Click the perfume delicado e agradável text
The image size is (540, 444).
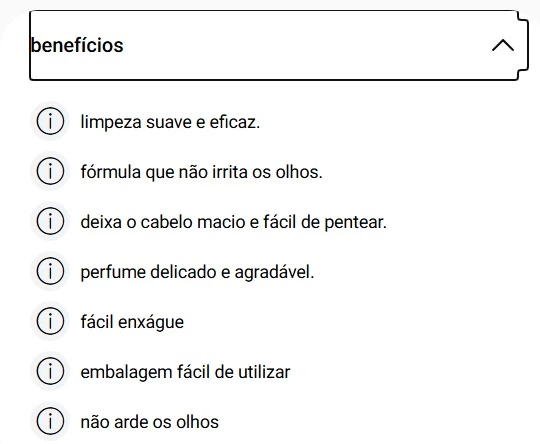pos(197,272)
